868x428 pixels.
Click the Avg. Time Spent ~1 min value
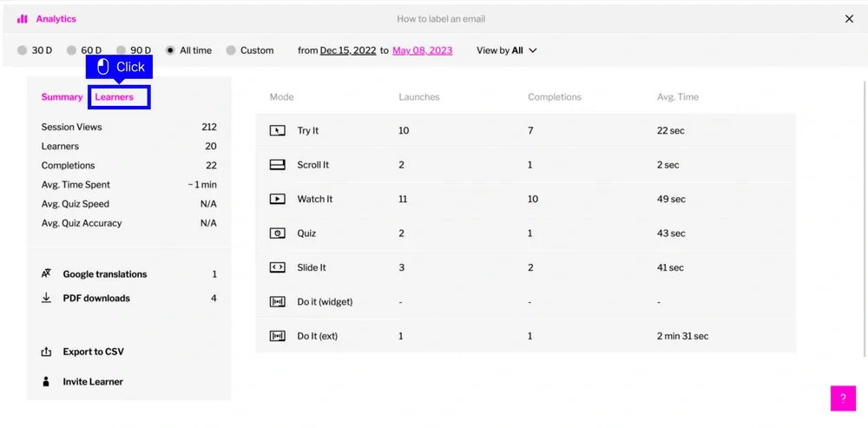202,184
